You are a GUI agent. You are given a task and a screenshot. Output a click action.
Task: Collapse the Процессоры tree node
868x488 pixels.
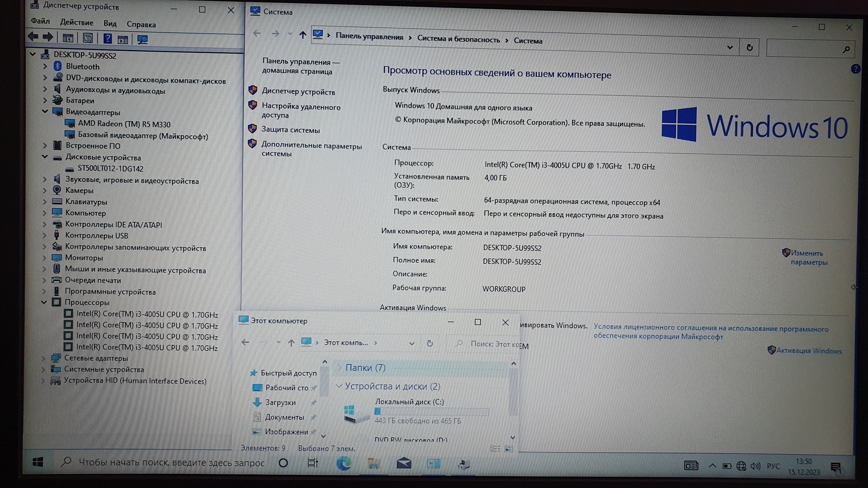44,302
